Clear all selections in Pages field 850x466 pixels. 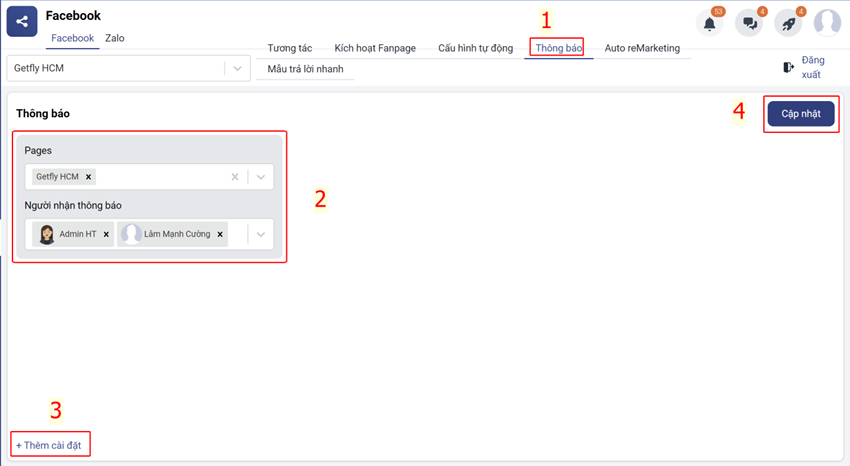click(235, 177)
